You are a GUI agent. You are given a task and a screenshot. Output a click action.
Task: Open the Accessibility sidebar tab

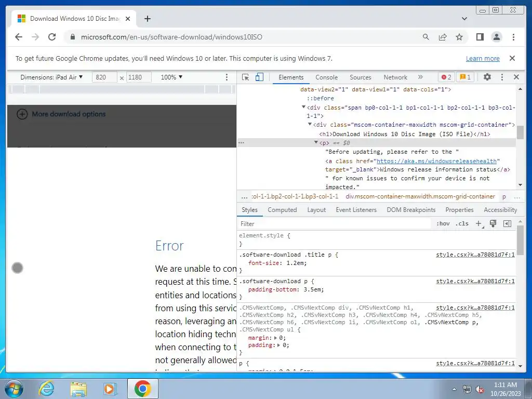click(500, 210)
